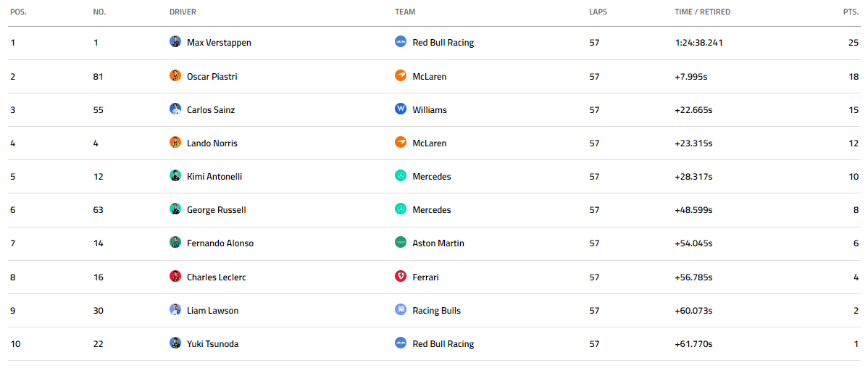Click Yuki Tsunoda's Red Bull logo
Screen dimensions: 868x368
tap(401, 343)
